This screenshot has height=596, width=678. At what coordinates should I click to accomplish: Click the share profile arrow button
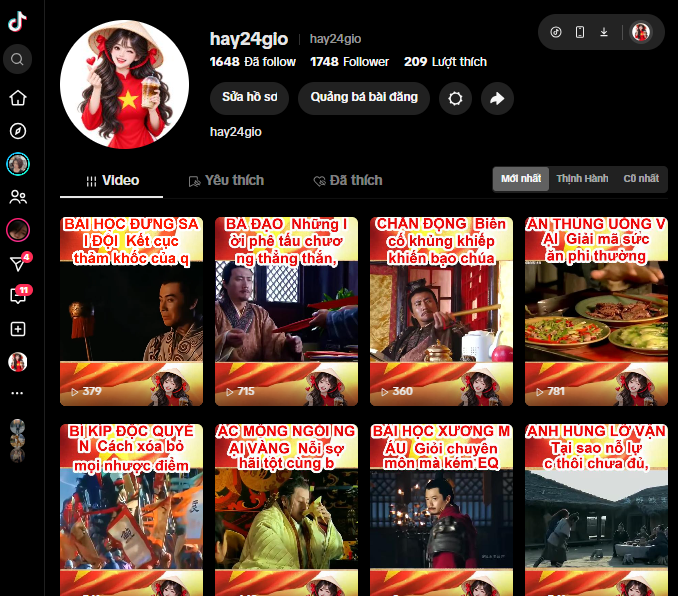point(497,99)
